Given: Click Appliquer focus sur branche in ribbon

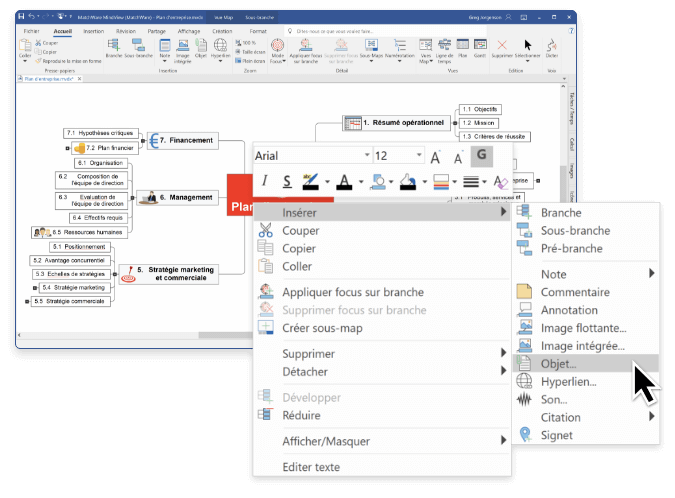Looking at the screenshot, I should 306,51.
